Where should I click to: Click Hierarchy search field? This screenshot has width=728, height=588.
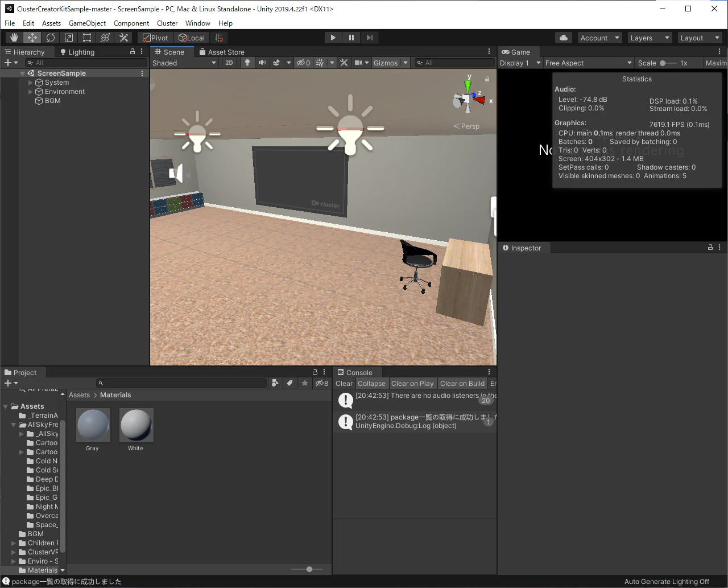point(86,63)
